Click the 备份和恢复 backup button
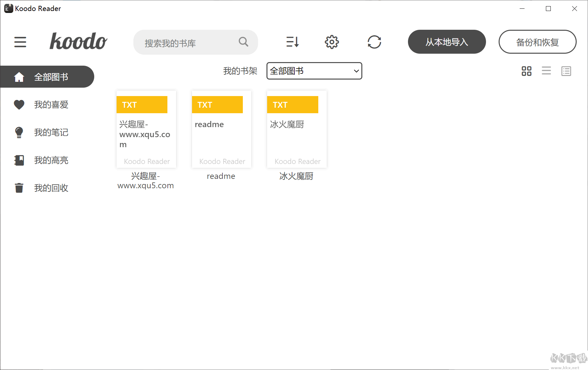Viewport: 588px width, 370px height. click(537, 42)
